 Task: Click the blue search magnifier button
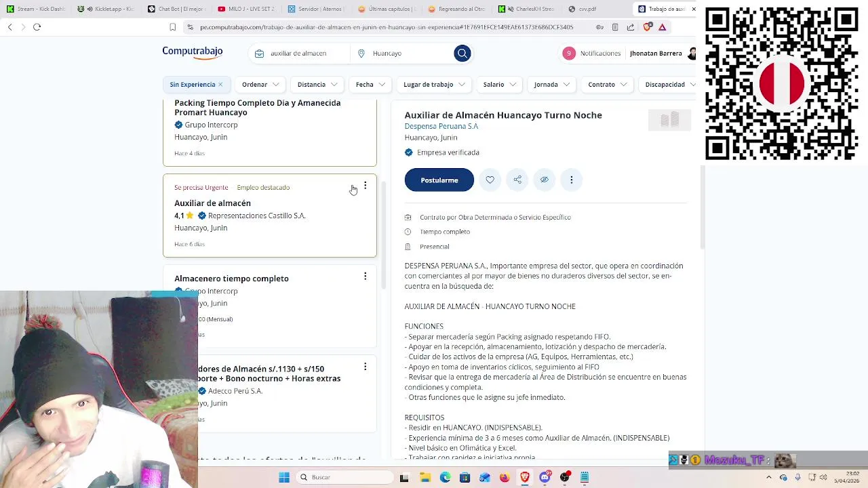point(462,54)
